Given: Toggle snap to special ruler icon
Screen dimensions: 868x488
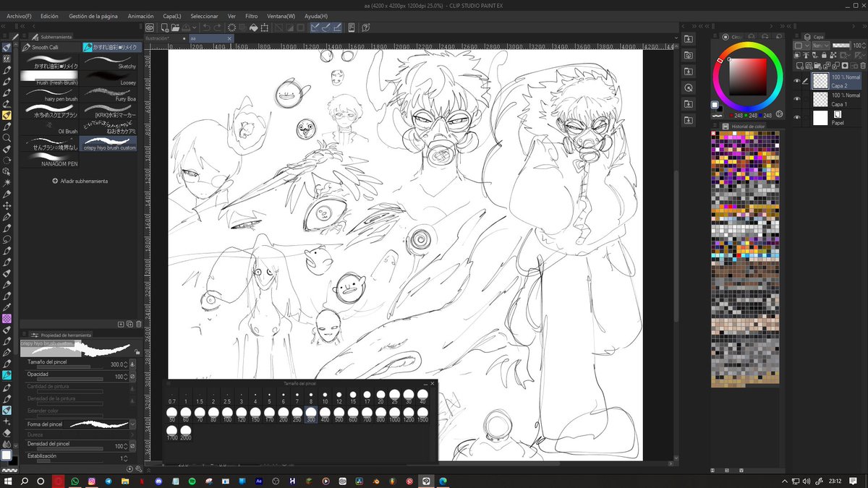Looking at the screenshot, I should coord(326,27).
